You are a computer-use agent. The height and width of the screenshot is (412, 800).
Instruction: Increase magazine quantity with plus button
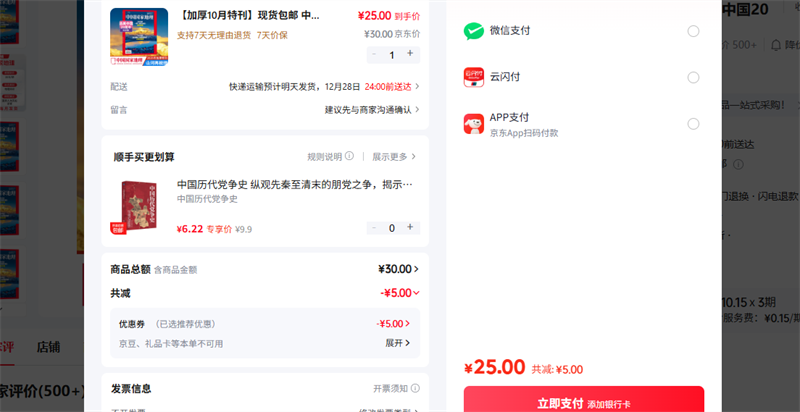(409, 55)
